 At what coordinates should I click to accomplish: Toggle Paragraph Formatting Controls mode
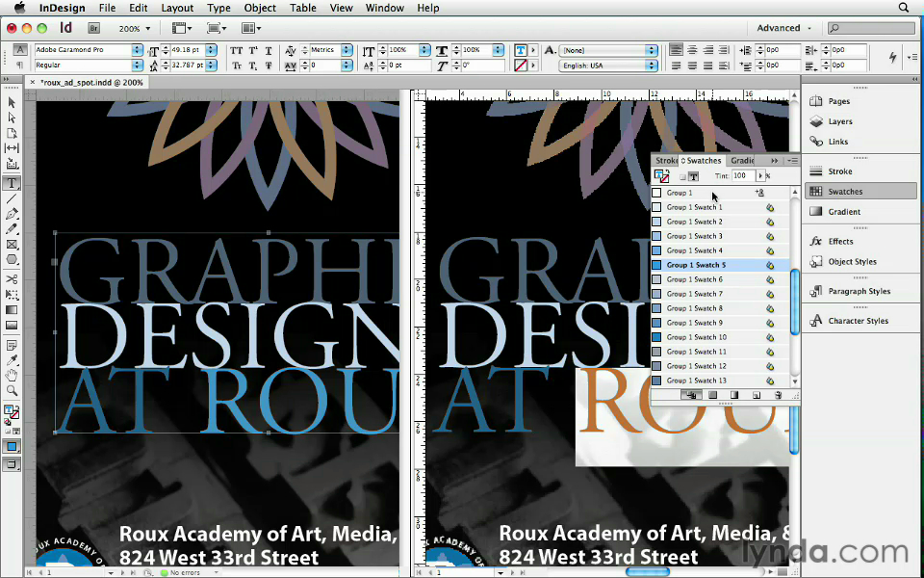[19, 65]
